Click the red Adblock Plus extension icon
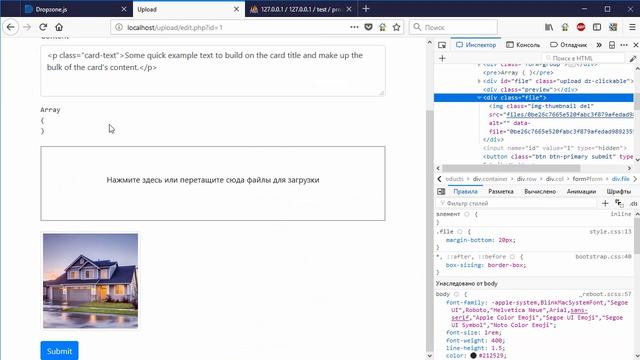640x360 pixels. pos(581,27)
